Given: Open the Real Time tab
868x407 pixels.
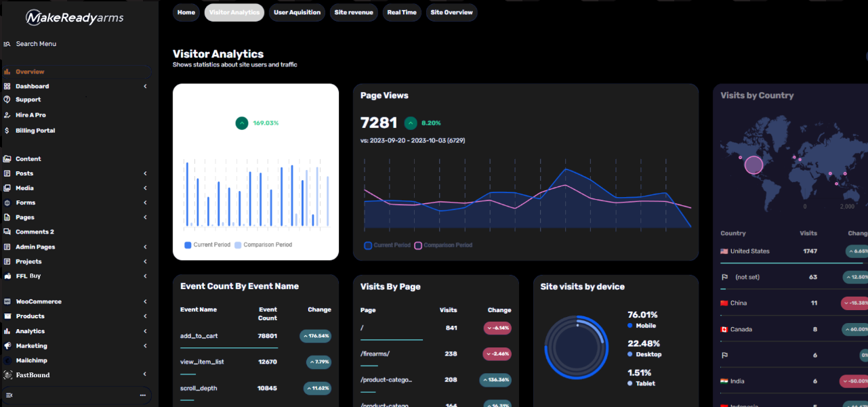Looking at the screenshot, I should 401,12.
